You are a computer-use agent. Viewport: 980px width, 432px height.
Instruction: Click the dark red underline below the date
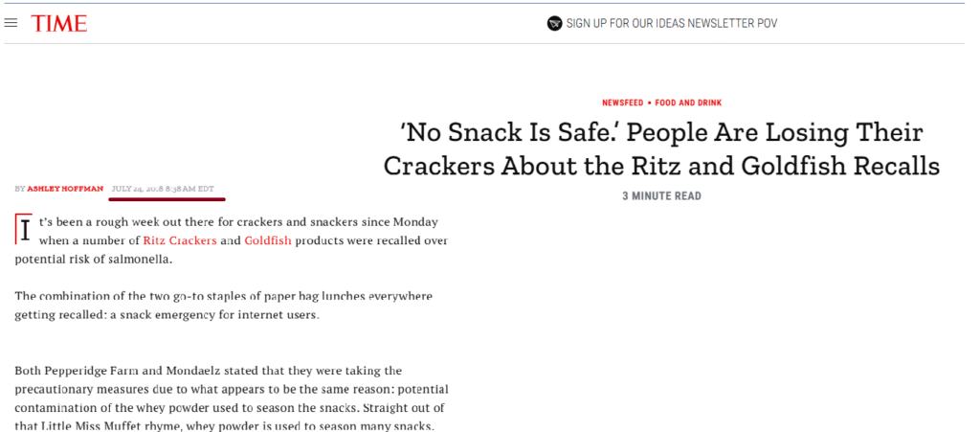168,199
